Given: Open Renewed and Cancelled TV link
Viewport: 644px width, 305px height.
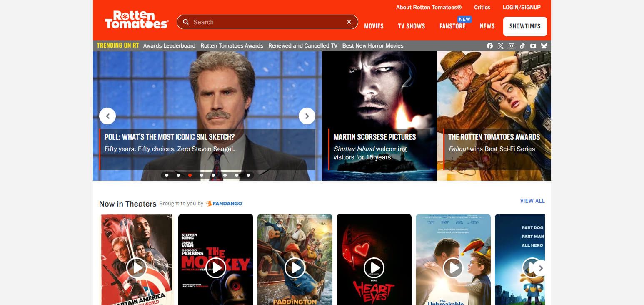Looking at the screenshot, I should click(x=303, y=46).
